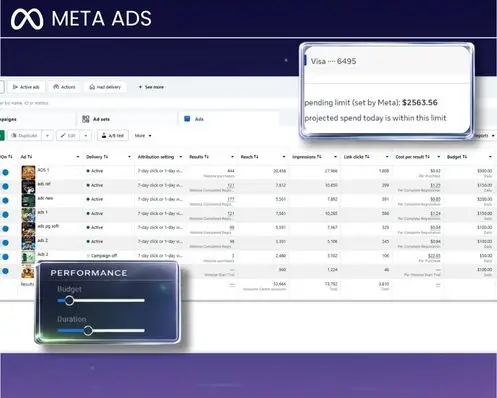Click the 'Visa ···· 6495' payment method
This screenshot has height=398, width=497.
coord(333,61)
